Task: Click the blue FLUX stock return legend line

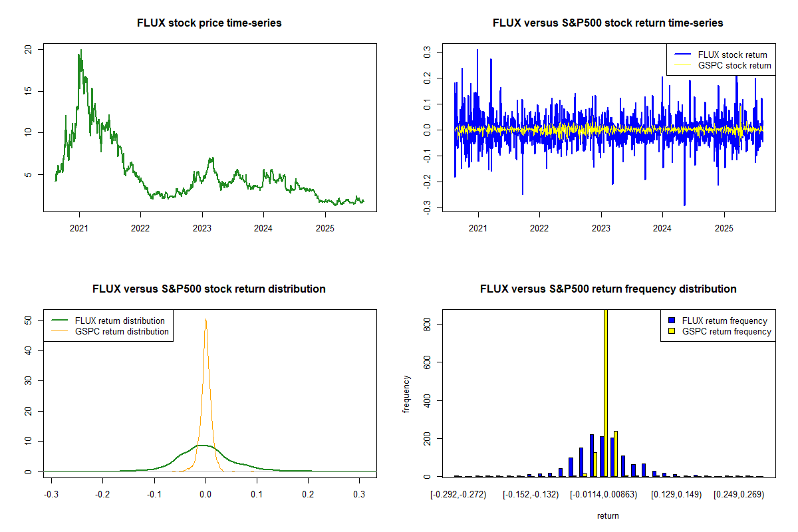Action: [682, 55]
